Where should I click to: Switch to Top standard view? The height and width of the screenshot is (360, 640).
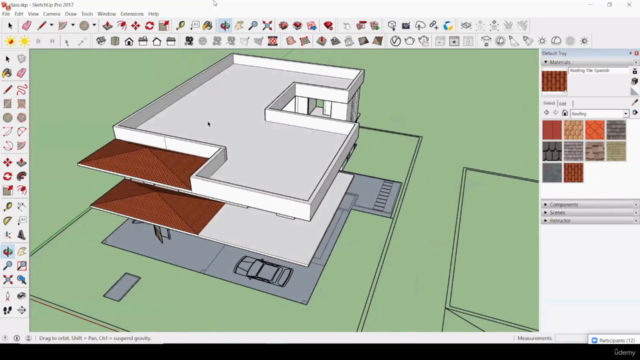[115, 41]
